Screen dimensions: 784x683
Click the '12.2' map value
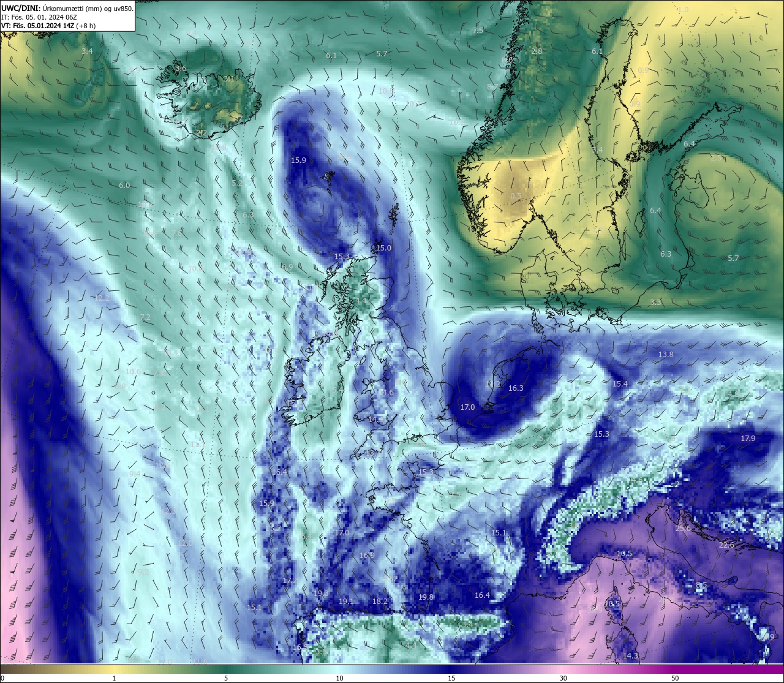click(102, 298)
